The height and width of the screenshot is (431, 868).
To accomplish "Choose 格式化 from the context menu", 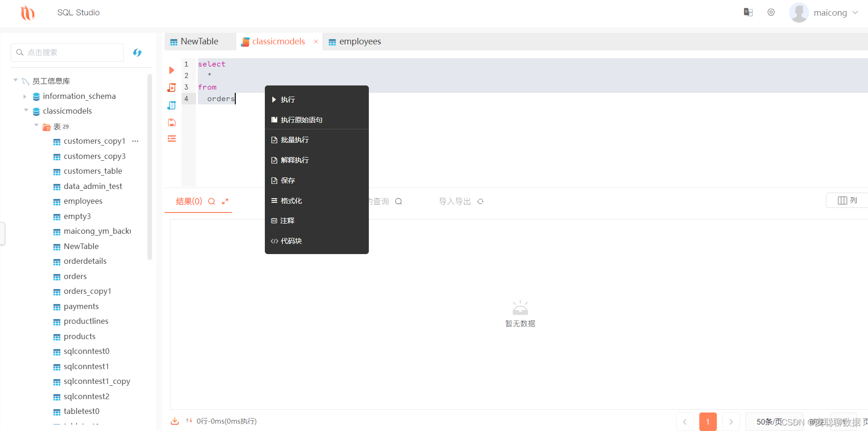I will (x=317, y=200).
